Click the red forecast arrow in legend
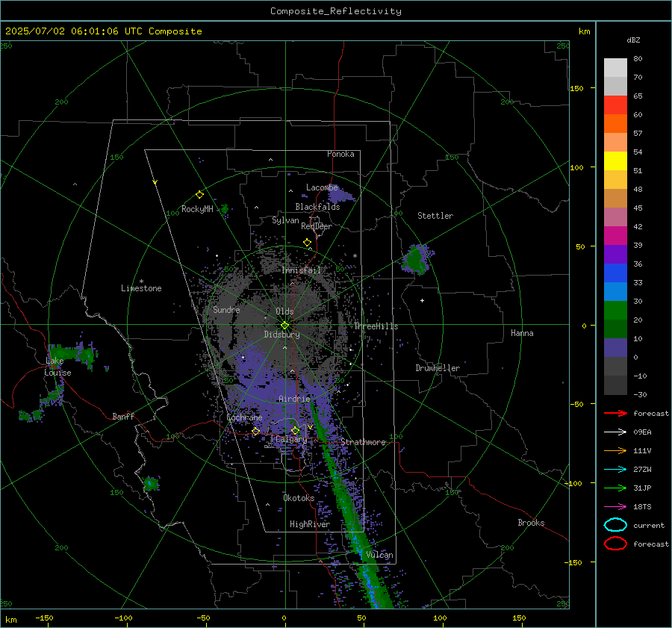Image resolution: width=672 pixels, height=628 pixels. [x=615, y=413]
